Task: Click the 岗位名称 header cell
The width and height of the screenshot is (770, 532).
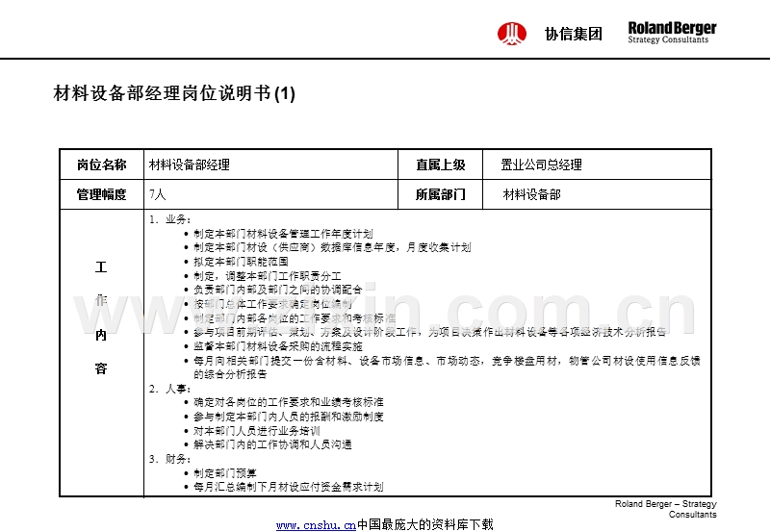Action: point(102,165)
